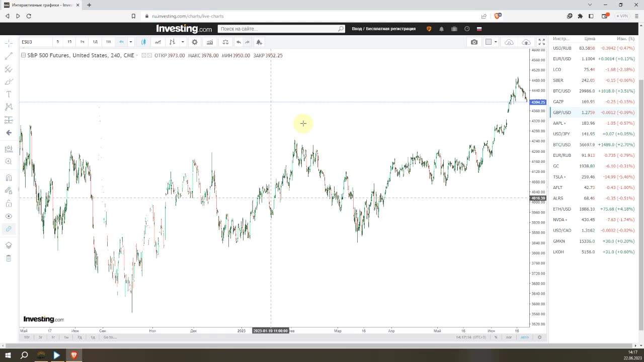Activate the zoom-in magnifier tool

coord(9,161)
